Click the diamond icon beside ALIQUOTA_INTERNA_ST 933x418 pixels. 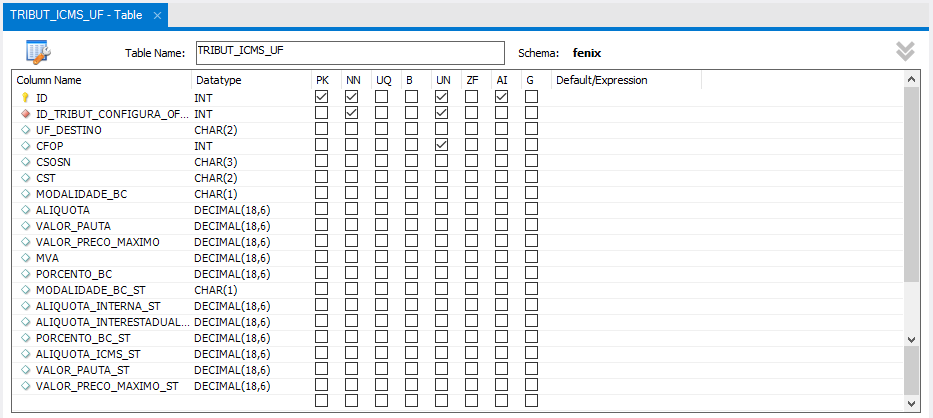(25, 306)
